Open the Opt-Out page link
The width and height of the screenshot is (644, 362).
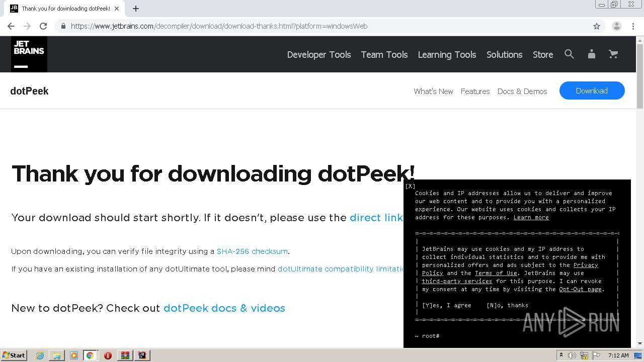click(580, 289)
